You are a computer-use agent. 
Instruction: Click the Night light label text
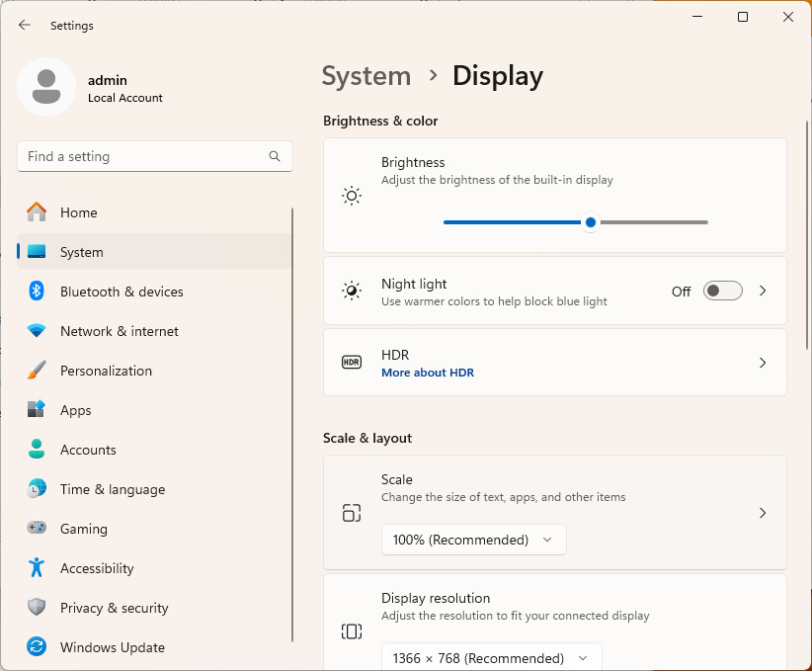click(414, 284)
